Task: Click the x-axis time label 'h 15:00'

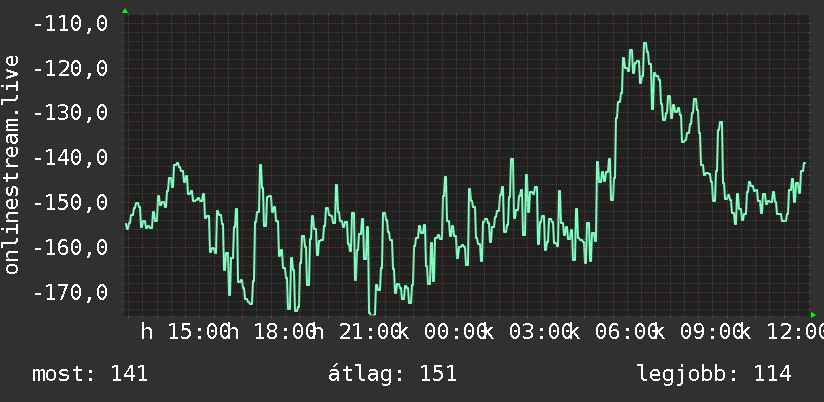Action: click(x=185, y=332)
